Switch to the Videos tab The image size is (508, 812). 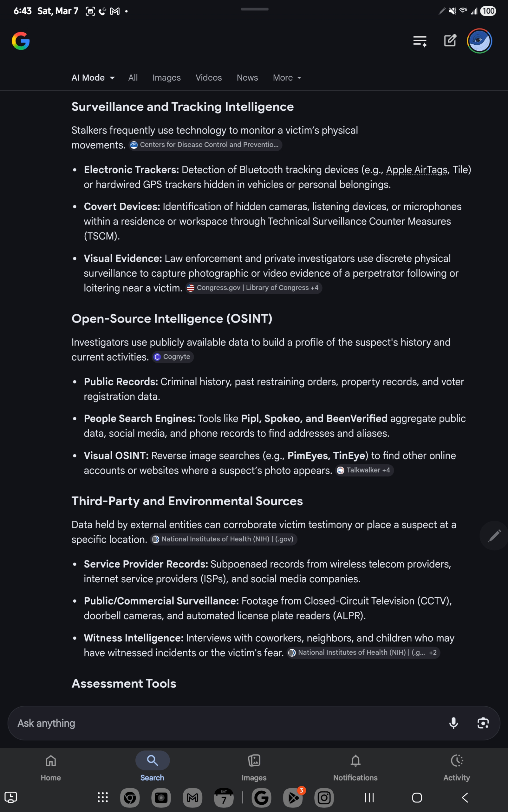208,77
